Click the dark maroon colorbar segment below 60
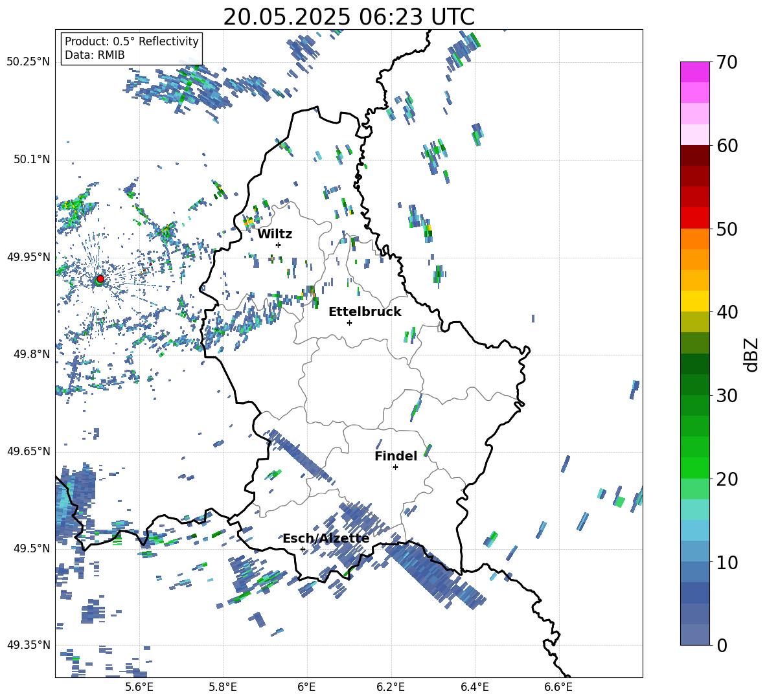 point(694,155)
